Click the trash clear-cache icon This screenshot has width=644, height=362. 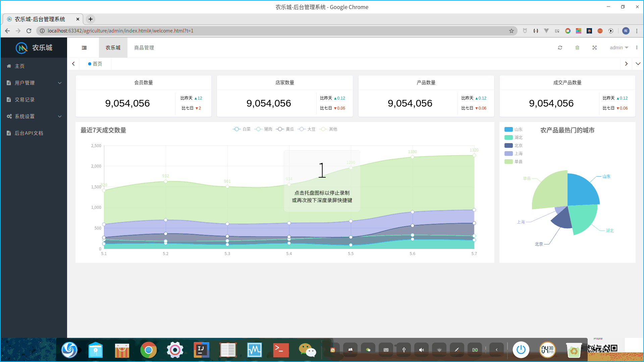tap(577, 48)
